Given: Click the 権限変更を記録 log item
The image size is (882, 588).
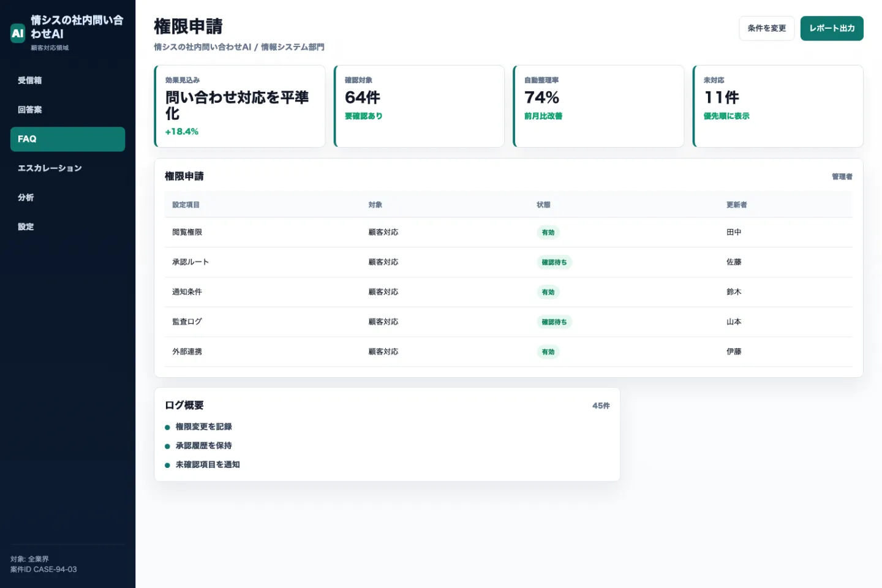Looking at the screenshot, I should coord(203,427).
